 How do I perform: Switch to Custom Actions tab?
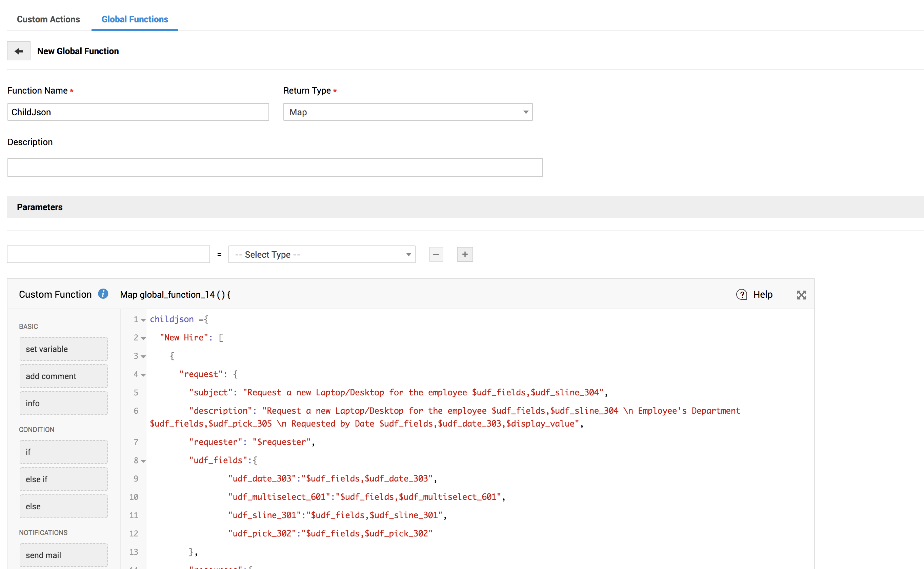tap(48, 19)
